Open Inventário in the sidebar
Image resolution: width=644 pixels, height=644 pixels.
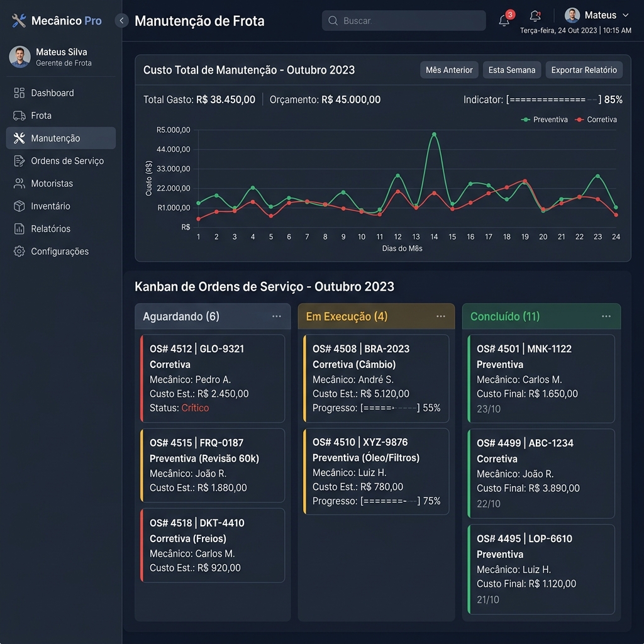coord(61,206)
